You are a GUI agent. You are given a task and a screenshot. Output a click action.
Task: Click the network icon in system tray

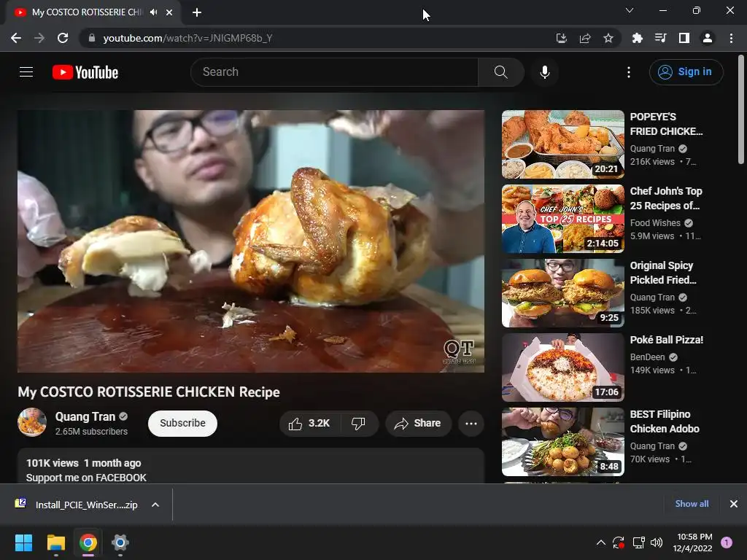[638, 542]
